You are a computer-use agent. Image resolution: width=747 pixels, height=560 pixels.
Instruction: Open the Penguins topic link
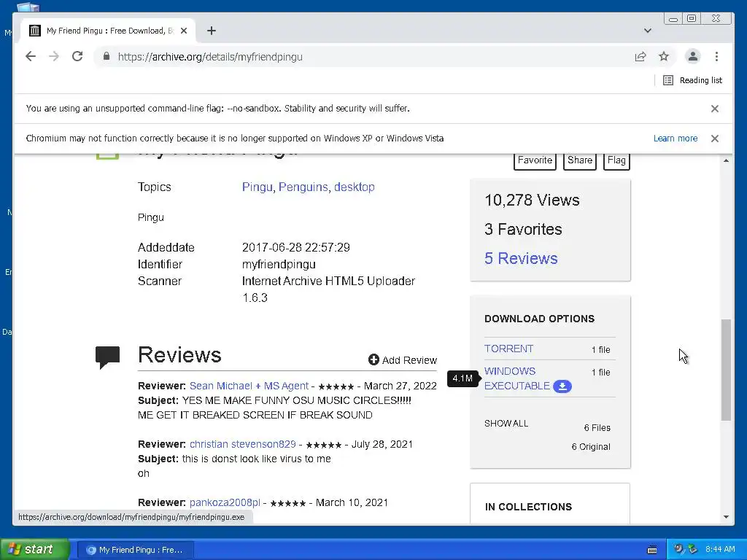[303, 187]
